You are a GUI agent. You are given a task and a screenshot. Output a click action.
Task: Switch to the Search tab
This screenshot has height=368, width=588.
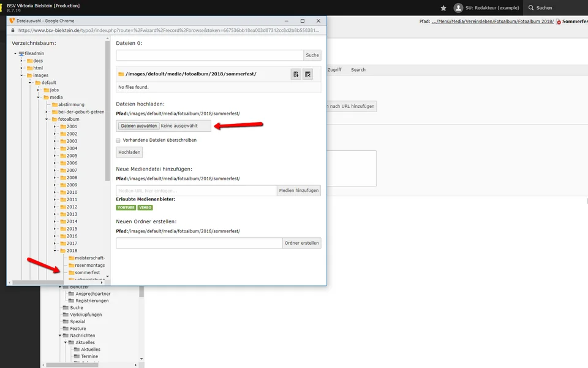pos(358,70)
